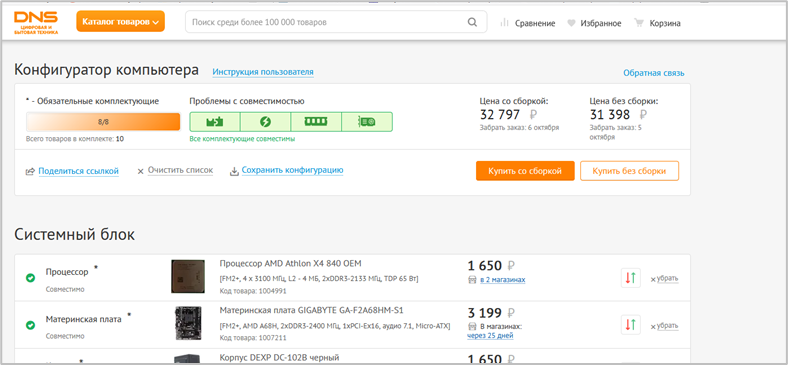
Task: Click через 25 дней availability link
Action: (490, 335)
